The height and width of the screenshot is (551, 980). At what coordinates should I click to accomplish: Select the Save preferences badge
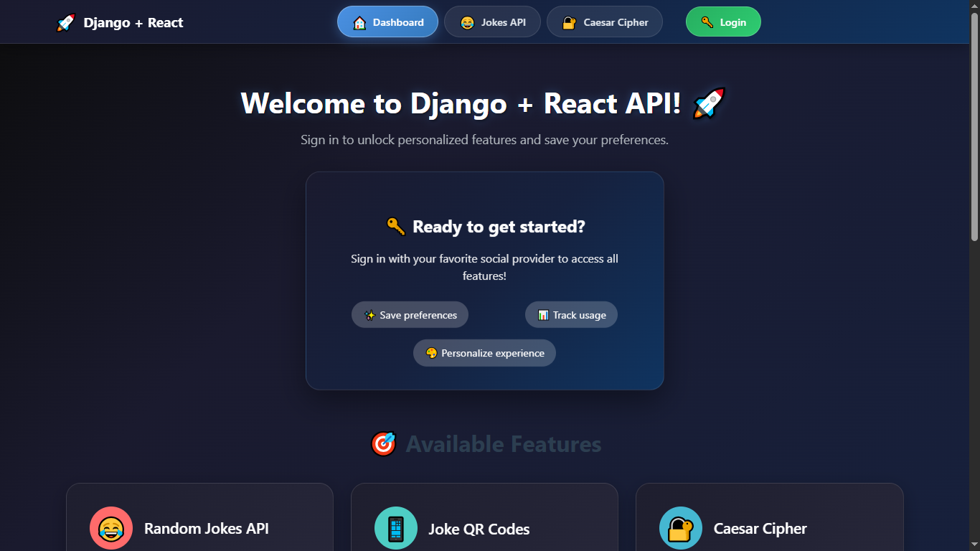click(410, 314)
